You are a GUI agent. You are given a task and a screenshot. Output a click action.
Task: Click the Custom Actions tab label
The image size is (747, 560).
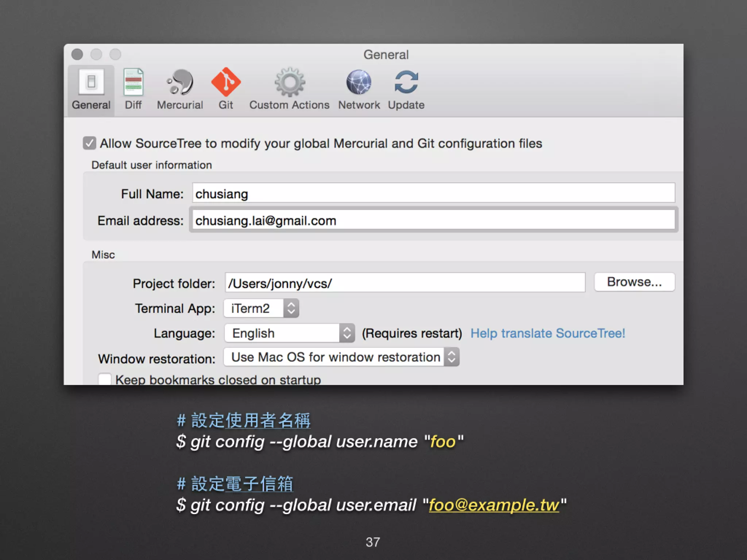coord(289,105)
